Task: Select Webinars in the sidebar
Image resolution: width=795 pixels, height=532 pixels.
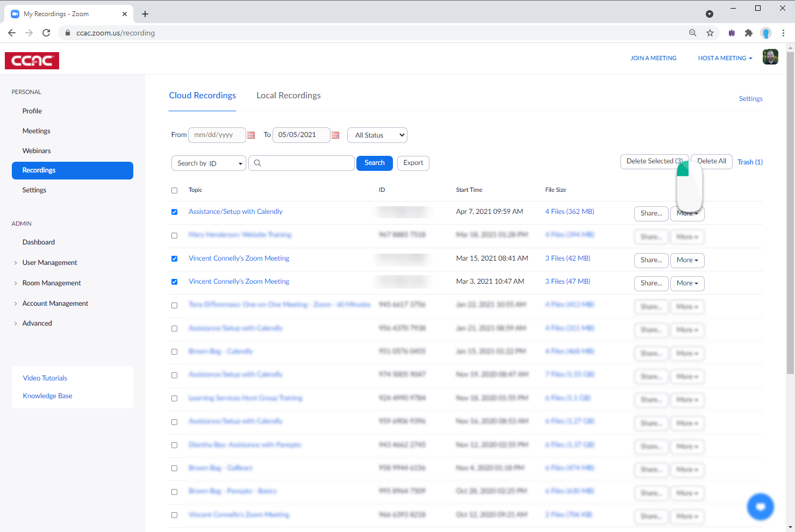Action: click(37, 150)
